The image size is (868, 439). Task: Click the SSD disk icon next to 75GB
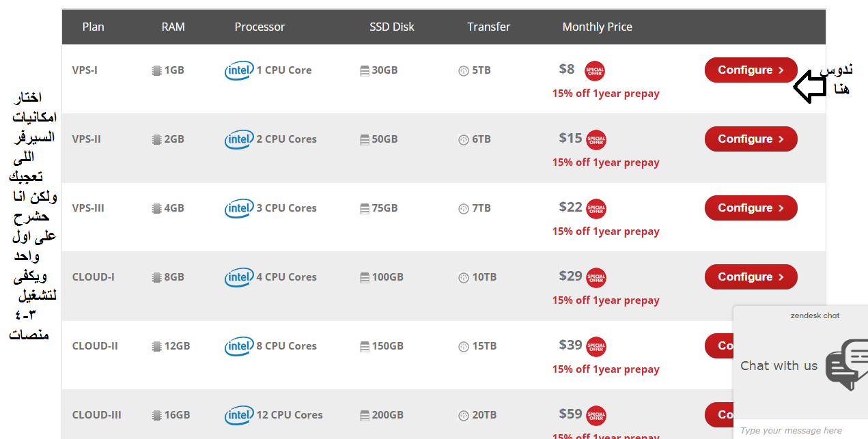[365, 208]
